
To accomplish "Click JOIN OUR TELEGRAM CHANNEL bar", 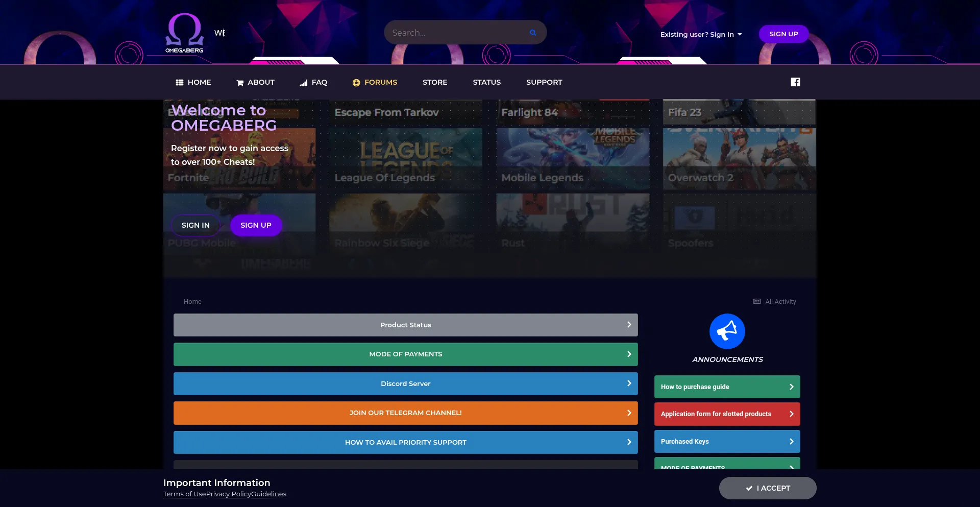I will [x=406, y=413].
